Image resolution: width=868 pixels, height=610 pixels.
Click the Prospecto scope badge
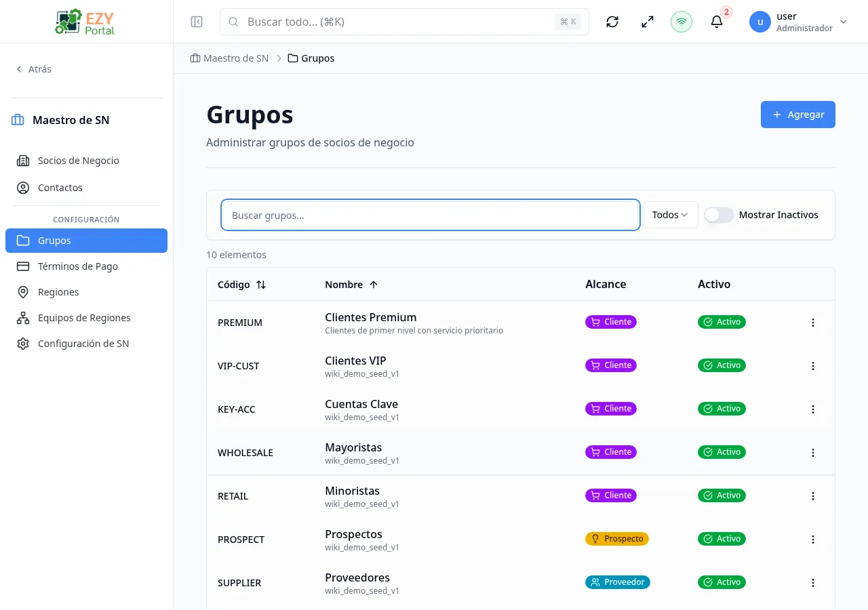(617, 539)
